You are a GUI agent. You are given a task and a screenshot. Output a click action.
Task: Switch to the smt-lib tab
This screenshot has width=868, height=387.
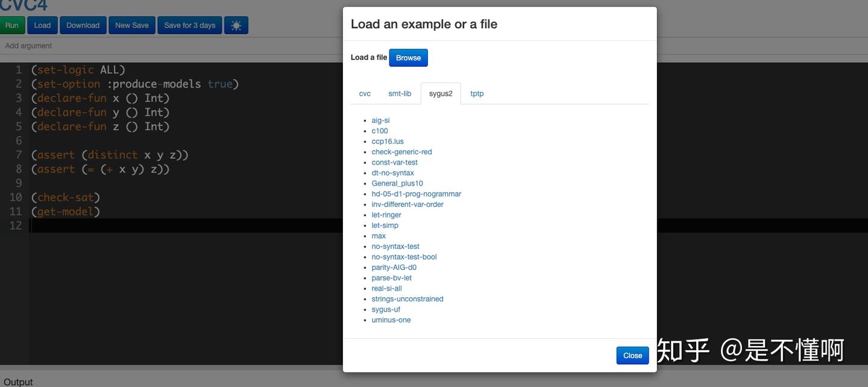[400, 93]
